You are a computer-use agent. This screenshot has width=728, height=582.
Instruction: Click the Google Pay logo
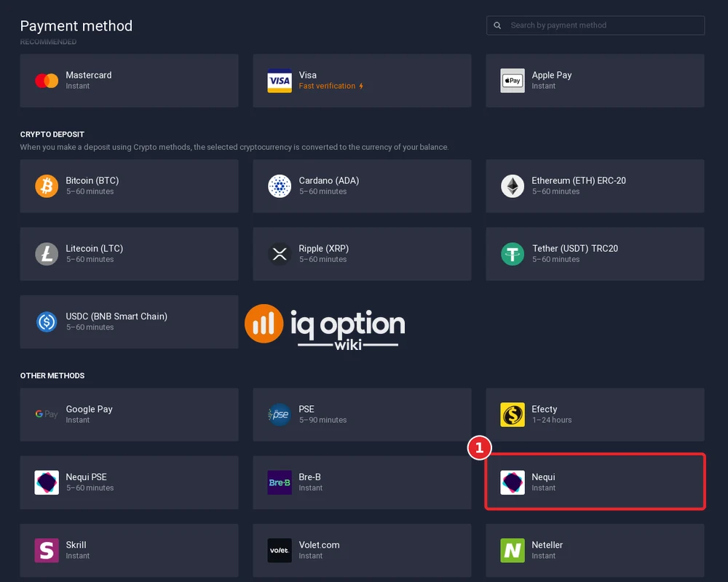pyautogui.click(x=47, y=414)
